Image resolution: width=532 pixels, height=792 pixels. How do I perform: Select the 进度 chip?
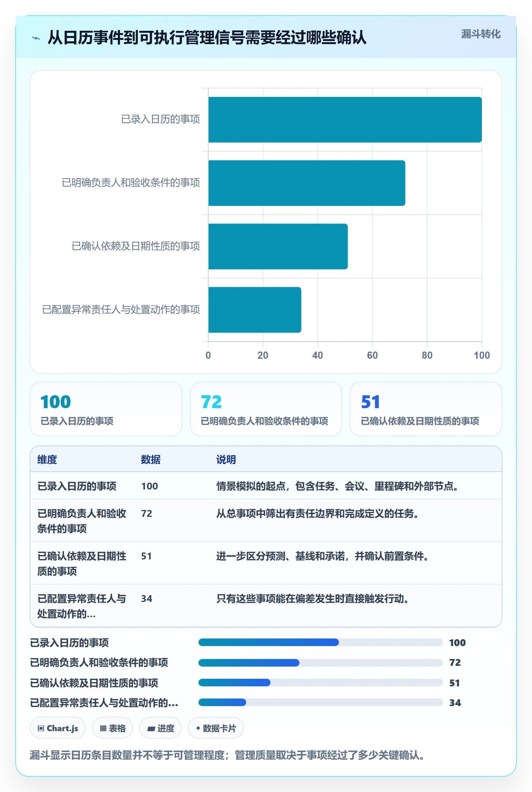[160, 728]
